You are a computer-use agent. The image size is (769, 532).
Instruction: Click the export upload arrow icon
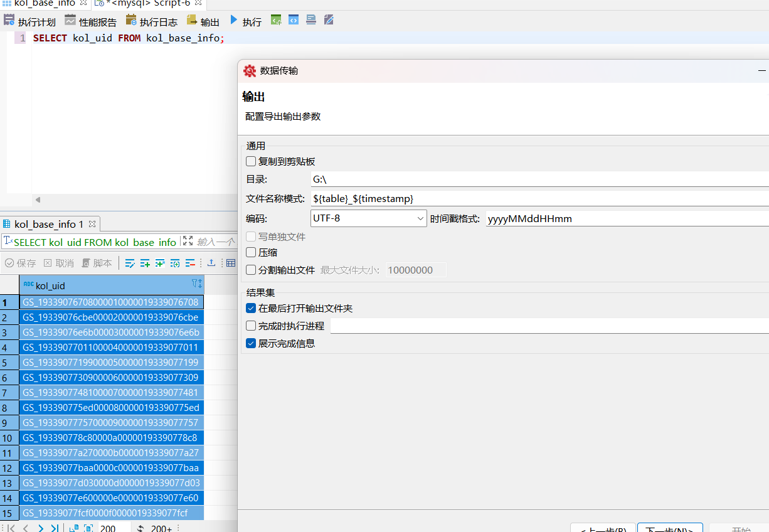(211, 263)
